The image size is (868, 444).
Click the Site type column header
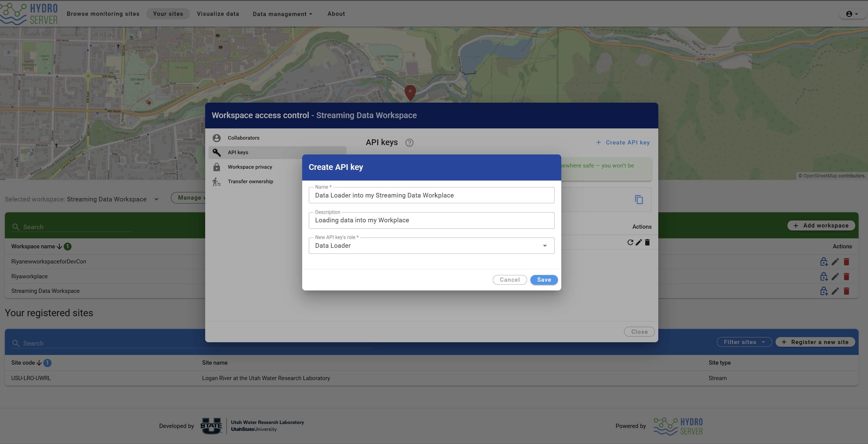point(719,363)
